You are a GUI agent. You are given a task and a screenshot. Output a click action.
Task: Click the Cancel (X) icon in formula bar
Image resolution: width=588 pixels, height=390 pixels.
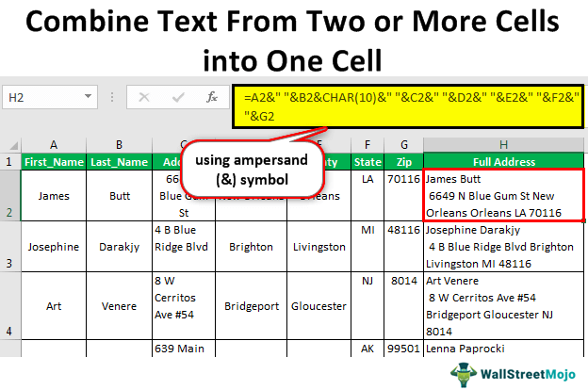point(143,96)
